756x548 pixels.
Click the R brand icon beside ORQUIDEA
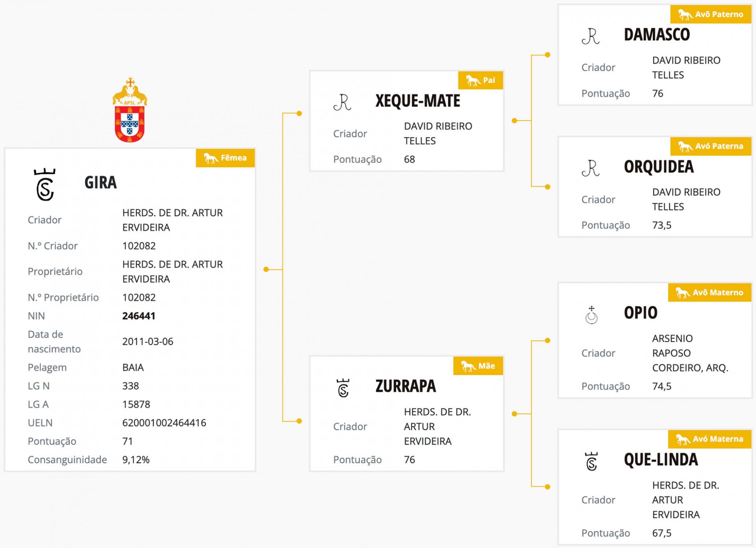coord(591,168)
